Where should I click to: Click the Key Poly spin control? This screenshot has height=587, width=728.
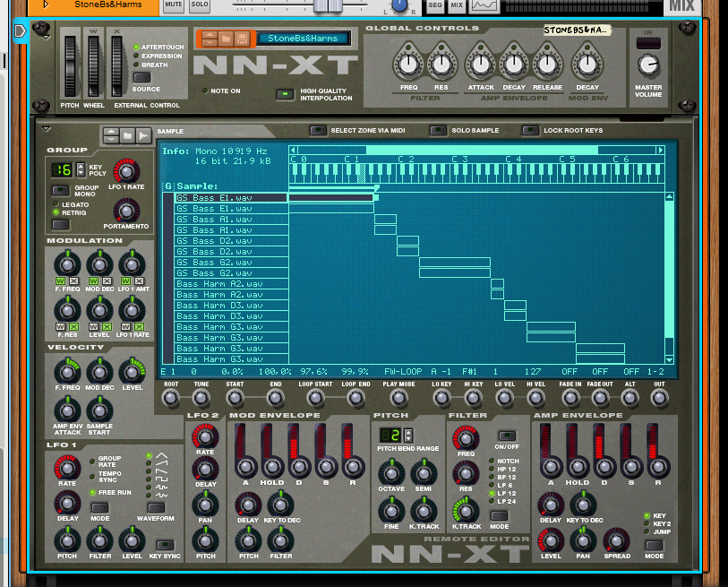[x=81, y=169]
